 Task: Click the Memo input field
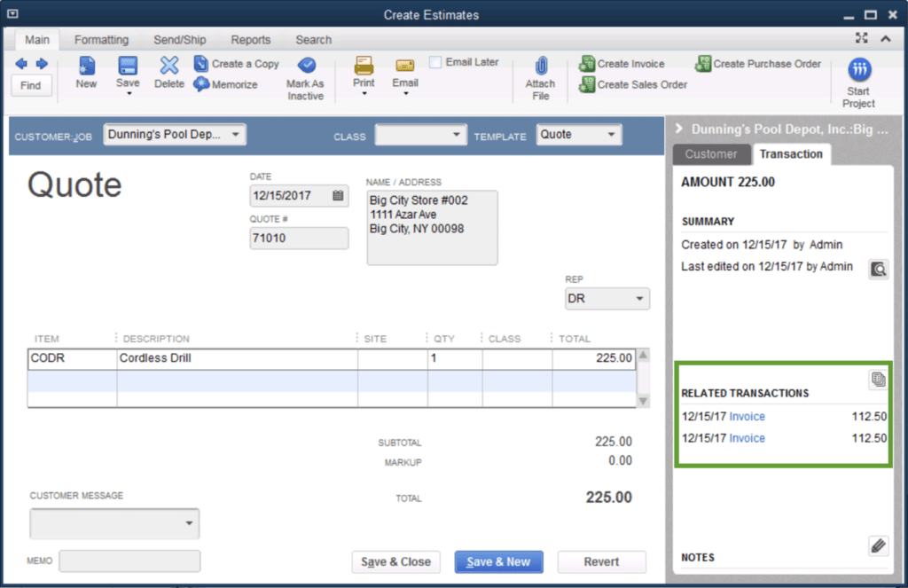tap(129, 561)
